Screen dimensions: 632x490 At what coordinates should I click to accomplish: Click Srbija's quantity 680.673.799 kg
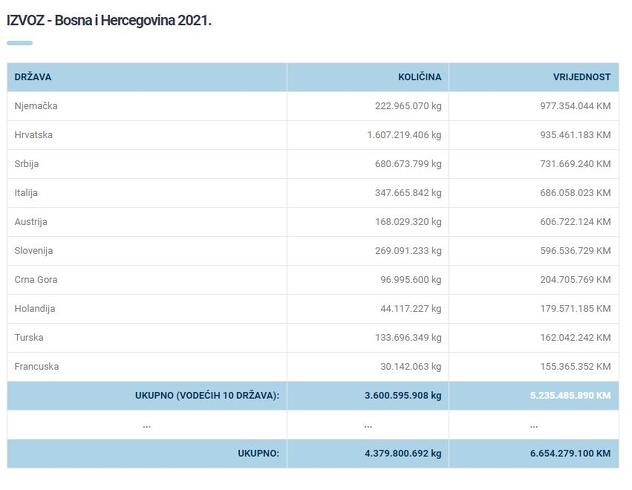pos(394,164)
